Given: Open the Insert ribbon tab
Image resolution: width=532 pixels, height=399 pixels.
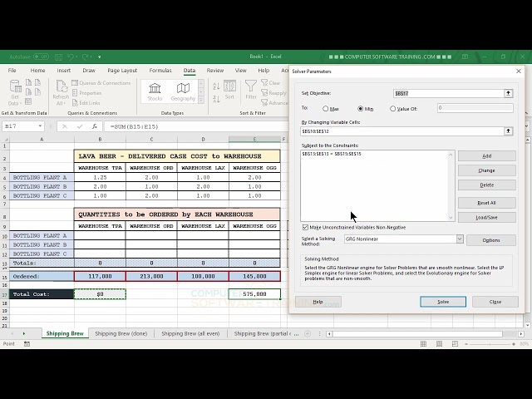Looking at the screenshot, I should coord(64,70).
